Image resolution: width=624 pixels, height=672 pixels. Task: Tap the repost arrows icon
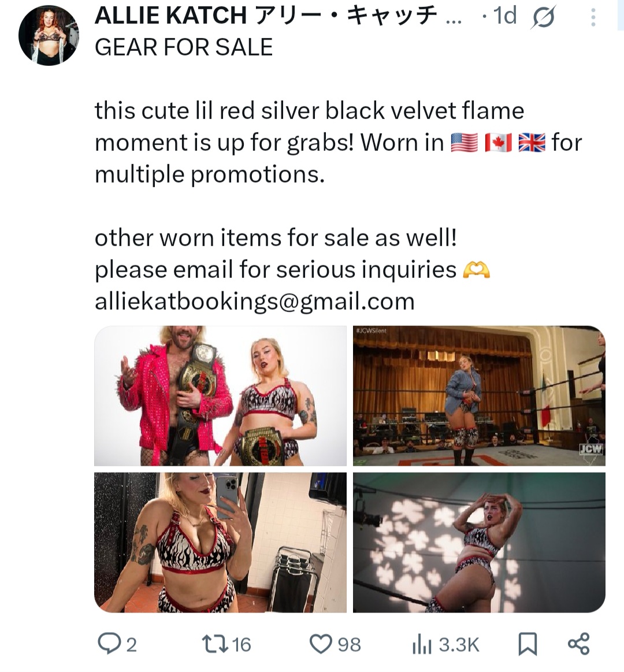tap(216, 644)
